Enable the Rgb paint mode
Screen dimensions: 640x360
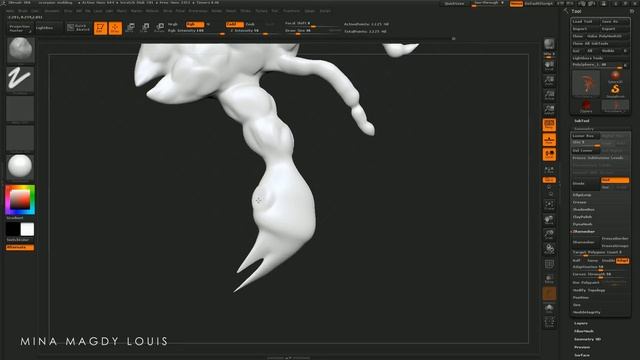point(195,24)
